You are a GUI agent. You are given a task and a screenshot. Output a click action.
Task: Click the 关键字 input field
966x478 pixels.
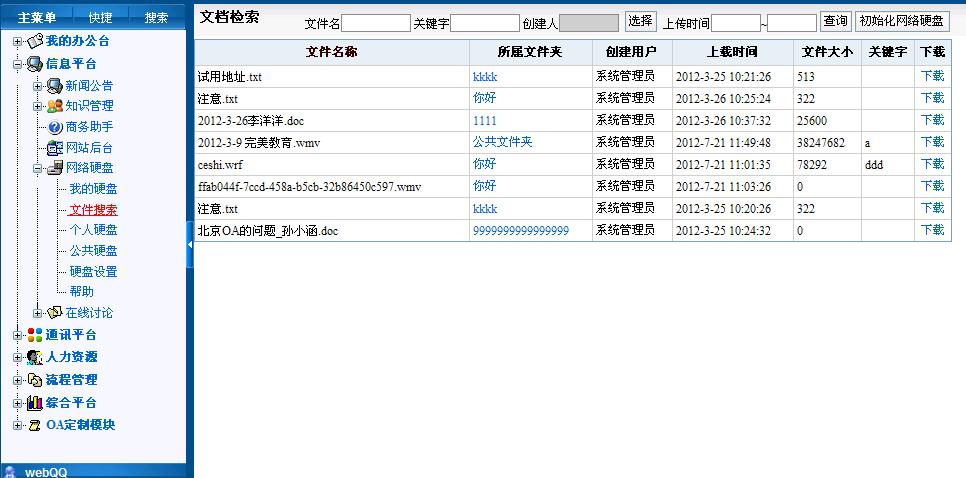point(484,23)
